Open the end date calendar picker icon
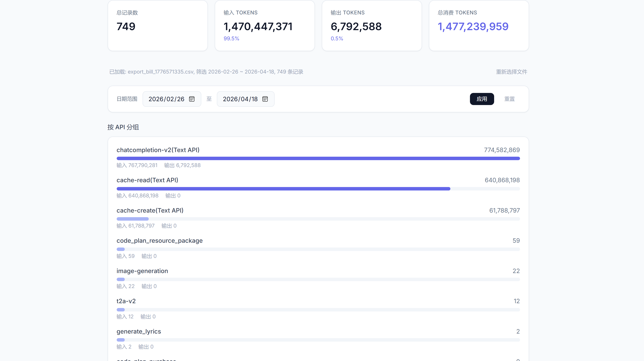The height and width of the screenshot is (361, 644). pyautogui.click(x=265, y=99)
